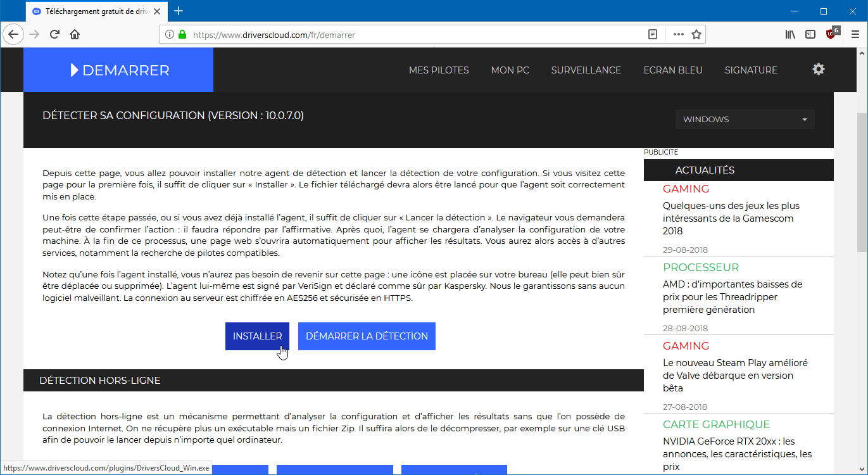868x475 pixels.
Task: Show sidebars icon in toolbar
Action: click(810, 34)
